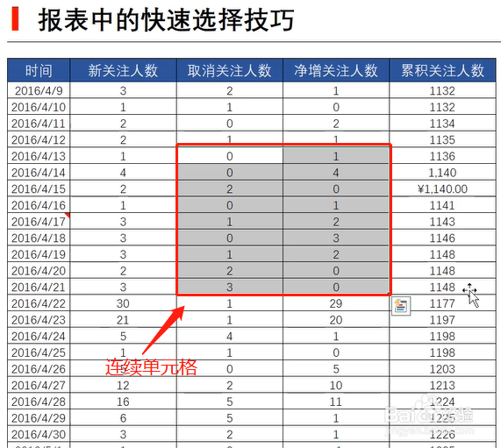This screenshot has width=501, height=448.
Task: Click the date cell 2016/4/18
Action: point(39,238)
